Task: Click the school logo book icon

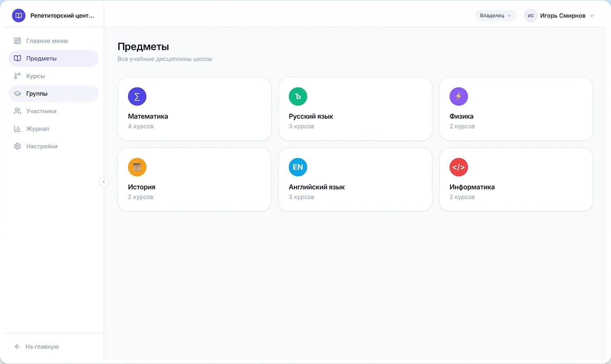Action: click(19, 16)
